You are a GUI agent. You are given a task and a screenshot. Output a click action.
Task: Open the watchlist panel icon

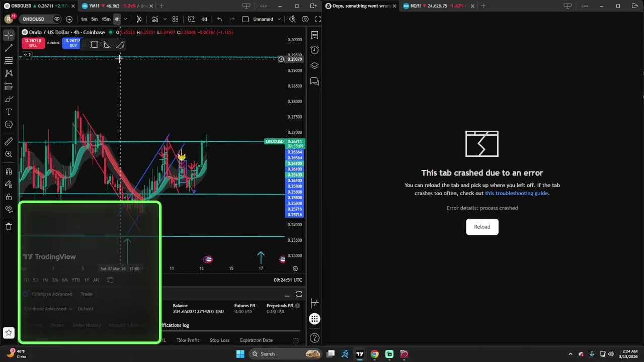coord(314,35)
